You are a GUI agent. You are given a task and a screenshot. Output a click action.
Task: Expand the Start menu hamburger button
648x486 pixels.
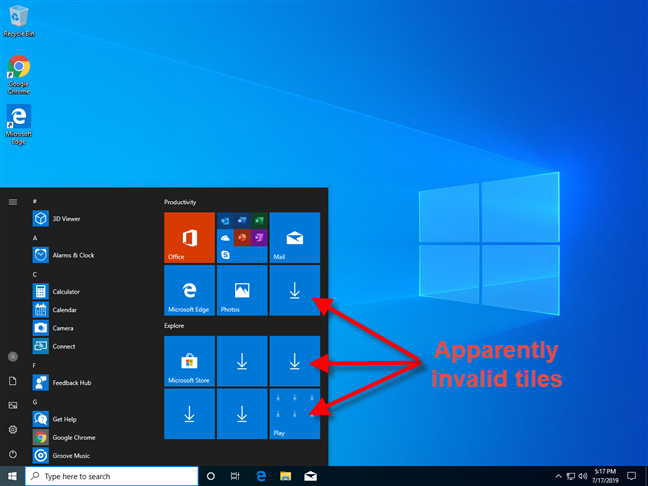(x=13, y=202)
